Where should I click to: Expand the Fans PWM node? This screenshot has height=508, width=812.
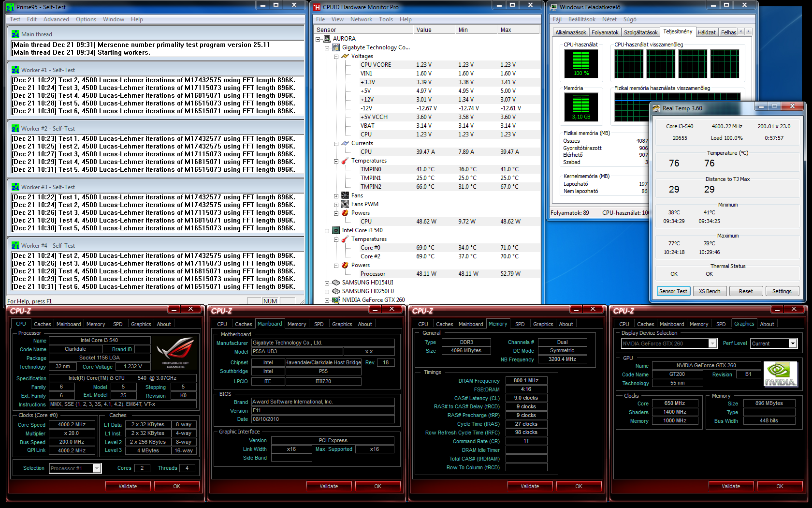[x=336, y=205]
